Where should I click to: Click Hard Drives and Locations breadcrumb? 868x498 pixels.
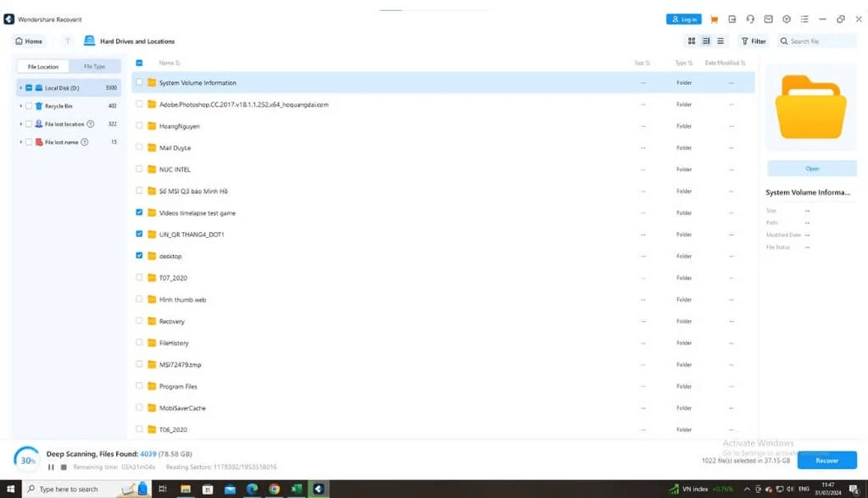136,41
